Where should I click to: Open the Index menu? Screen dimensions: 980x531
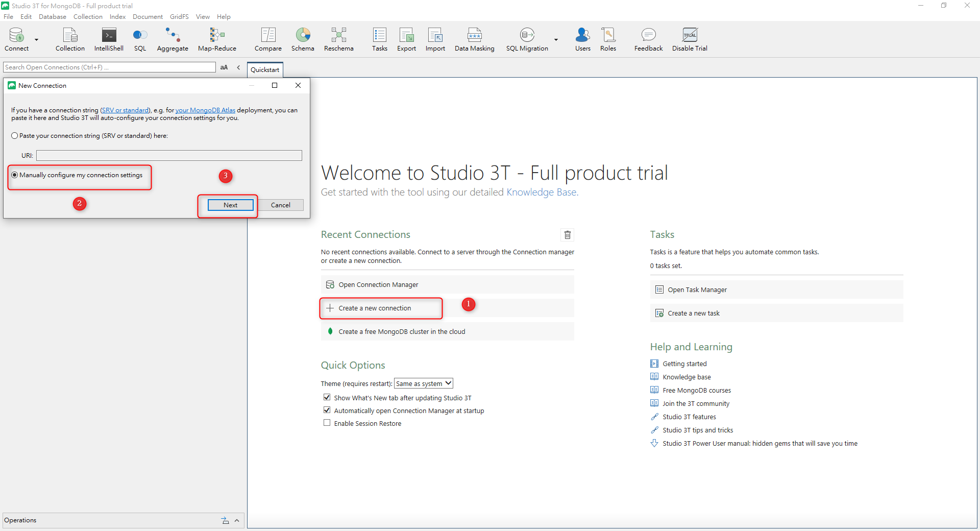click(117, 16)
